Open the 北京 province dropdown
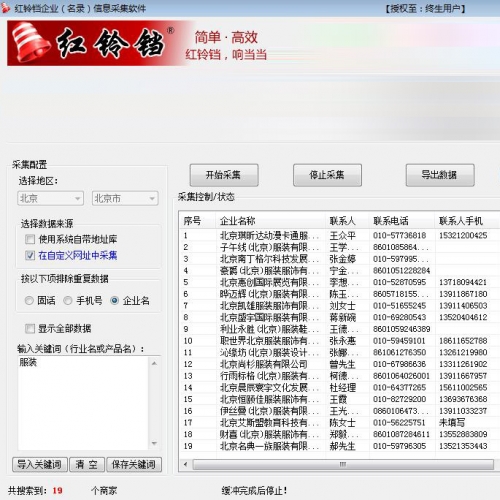500x500 pixels. pyautogui.click(x=50, y=199)
